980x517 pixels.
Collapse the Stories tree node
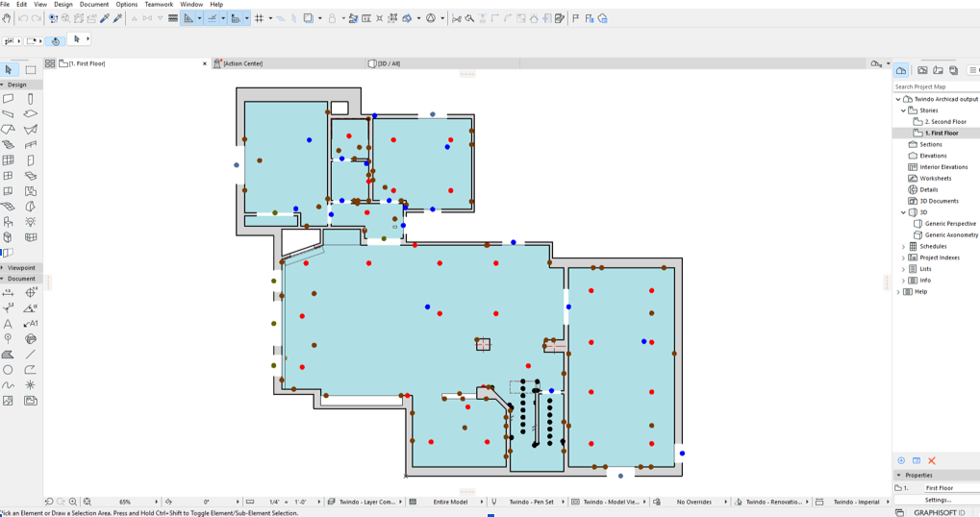pyautogui.click(x=903, y=111)
